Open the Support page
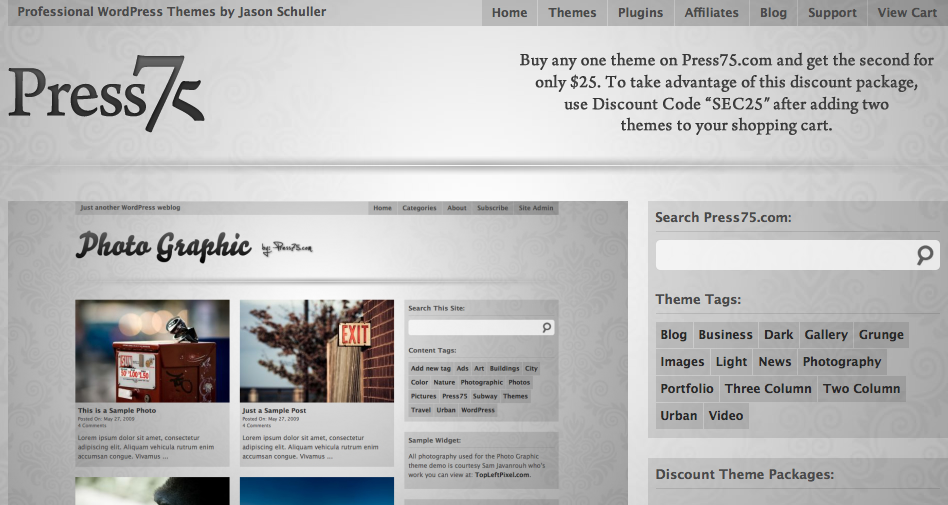The image size is (948, 505). pos(833,13)
